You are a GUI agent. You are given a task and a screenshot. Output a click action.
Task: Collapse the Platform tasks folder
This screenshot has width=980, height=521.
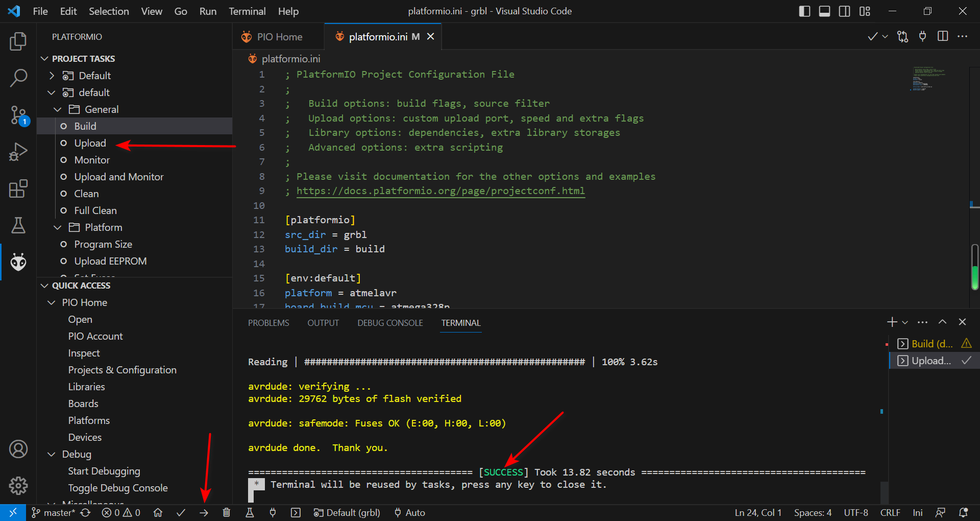pyautogui.click(x=58, y=227)
